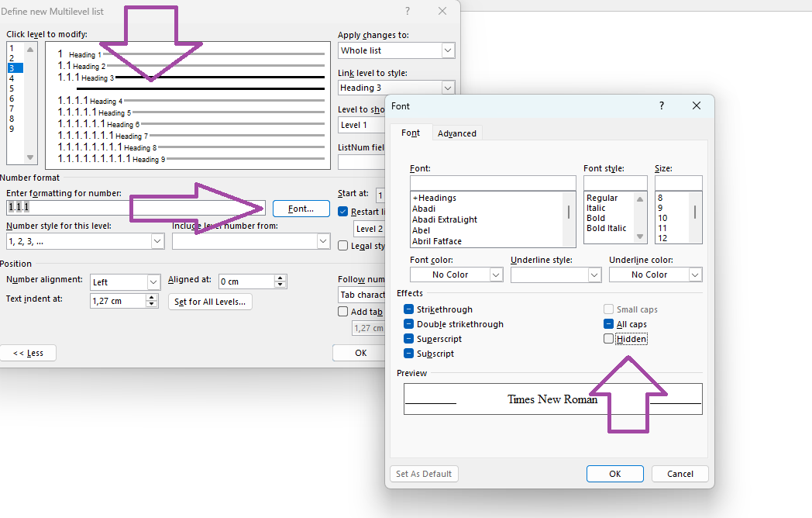Click the number formatting input field
The image size is (812, 518).
click(x=136, y=207)
